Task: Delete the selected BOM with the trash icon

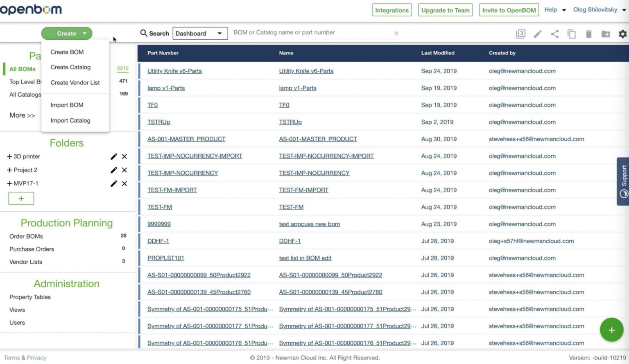Action: [589, 34]
